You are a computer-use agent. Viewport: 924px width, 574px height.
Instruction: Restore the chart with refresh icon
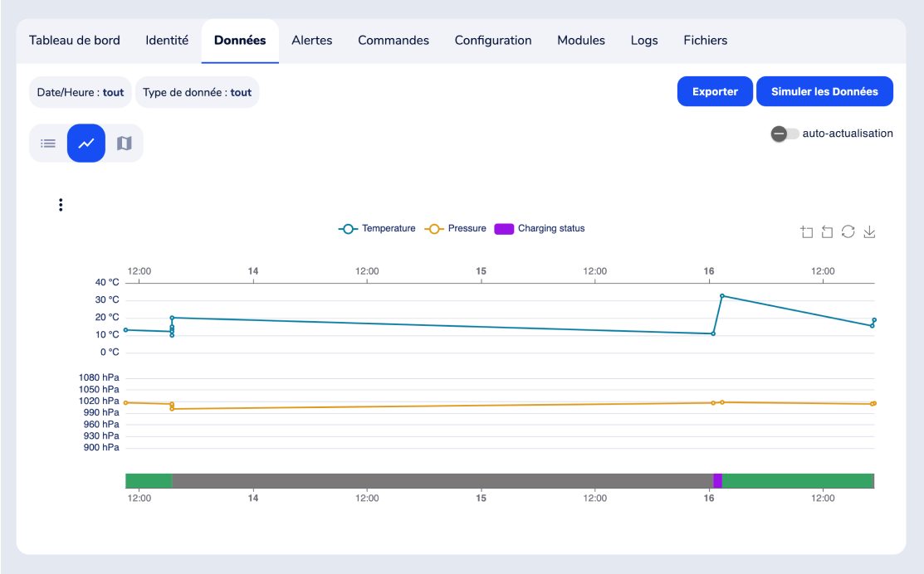point(848,232)
